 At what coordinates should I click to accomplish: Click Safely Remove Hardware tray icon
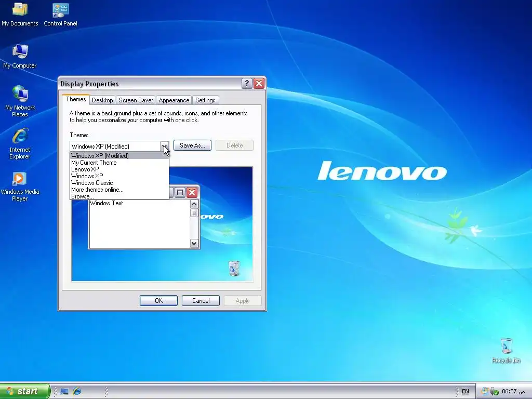495,392
